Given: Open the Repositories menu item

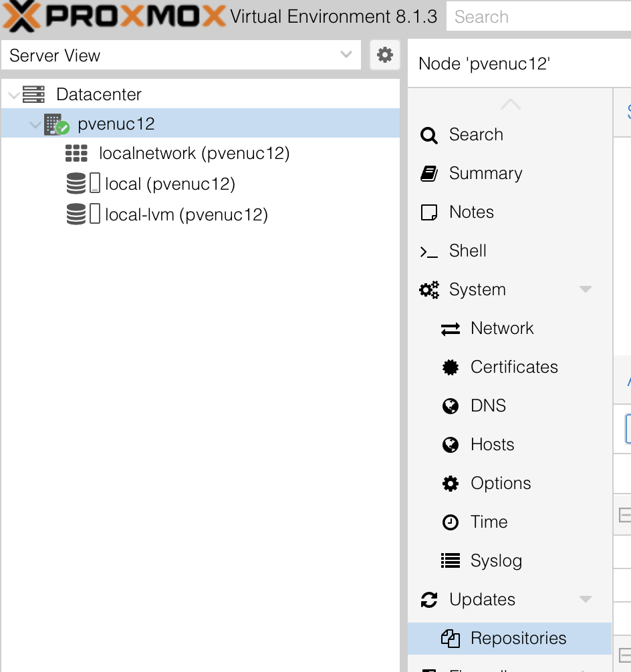Looking at the screenshot, I should pos(509,638).
